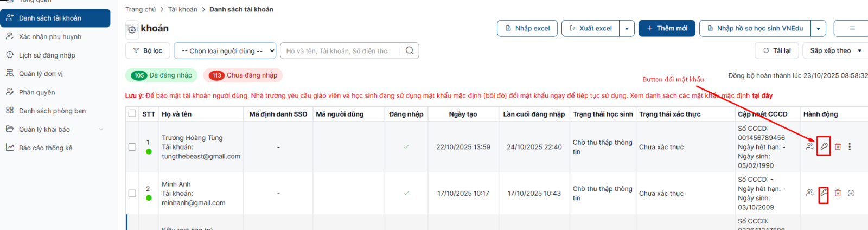The height and width of the screenshot is (230, 868).
Task: Click the 'tại đây' link in the notice
Action: [762, 95]
